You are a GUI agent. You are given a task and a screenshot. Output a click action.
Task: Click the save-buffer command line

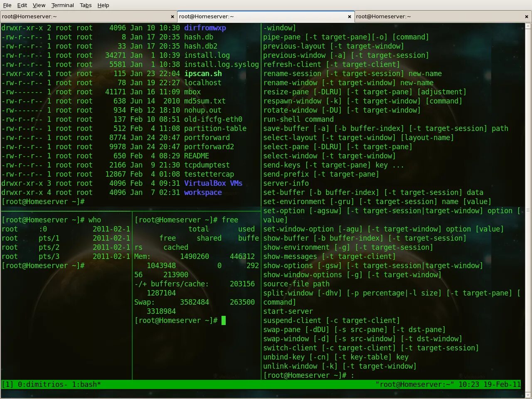[x=386, y=128]
